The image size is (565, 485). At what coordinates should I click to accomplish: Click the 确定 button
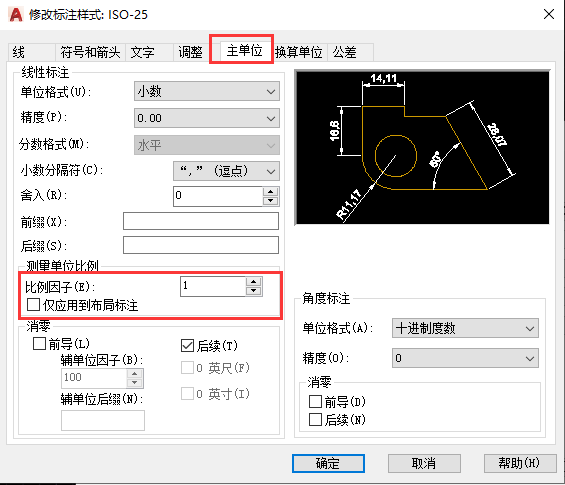point(328,463)
